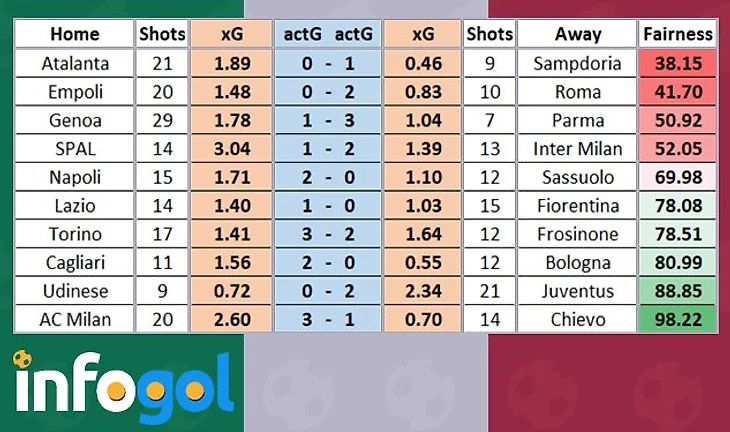Select Juventus's 2.34 xG value
This screenshot has height=432, width=730.
[x=423, y=291]
